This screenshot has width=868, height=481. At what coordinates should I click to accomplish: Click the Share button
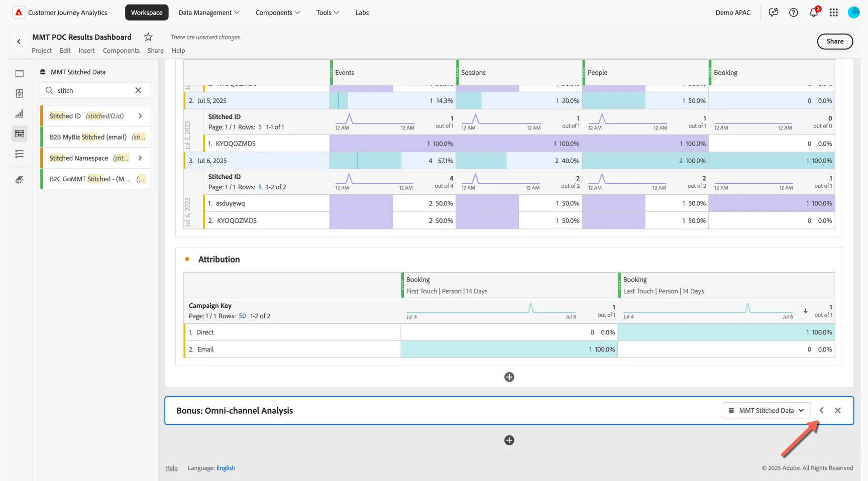[835, 41]
